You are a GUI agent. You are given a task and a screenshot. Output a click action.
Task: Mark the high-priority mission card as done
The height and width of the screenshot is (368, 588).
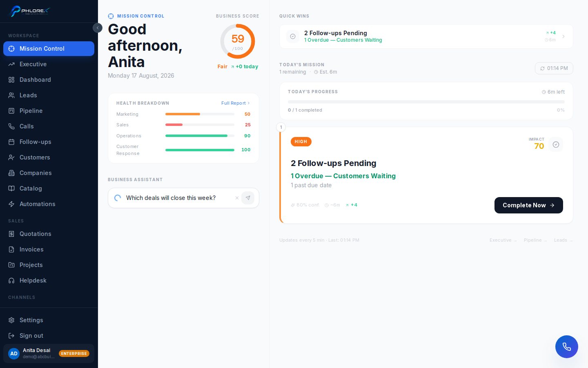click(556, 144)
